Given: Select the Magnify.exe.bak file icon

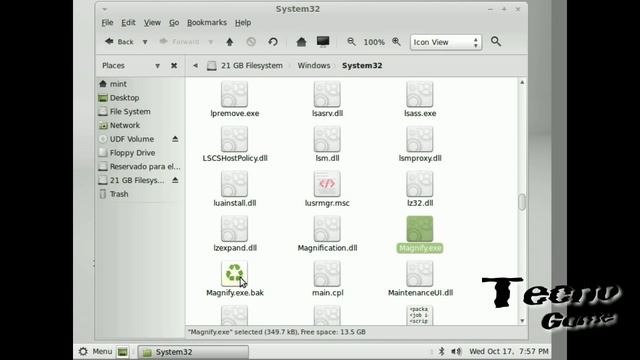Looking at the screenshot, I should tap(234, 273).
